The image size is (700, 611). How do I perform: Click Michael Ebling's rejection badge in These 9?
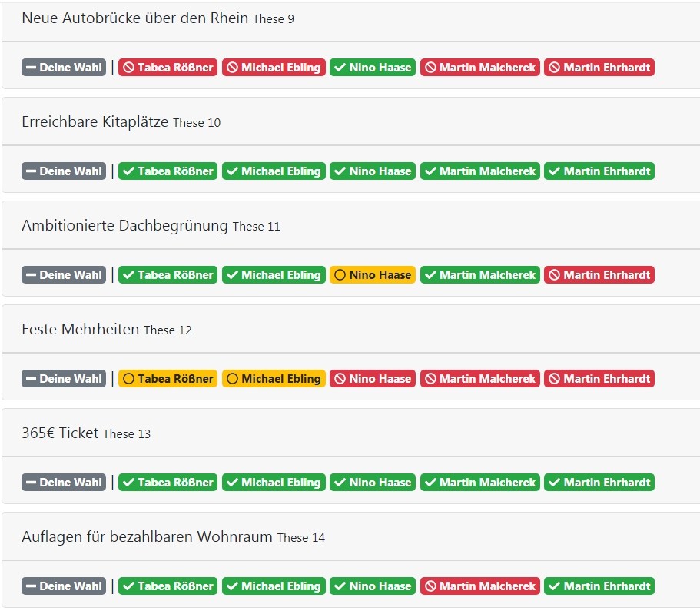click(274, 68)
